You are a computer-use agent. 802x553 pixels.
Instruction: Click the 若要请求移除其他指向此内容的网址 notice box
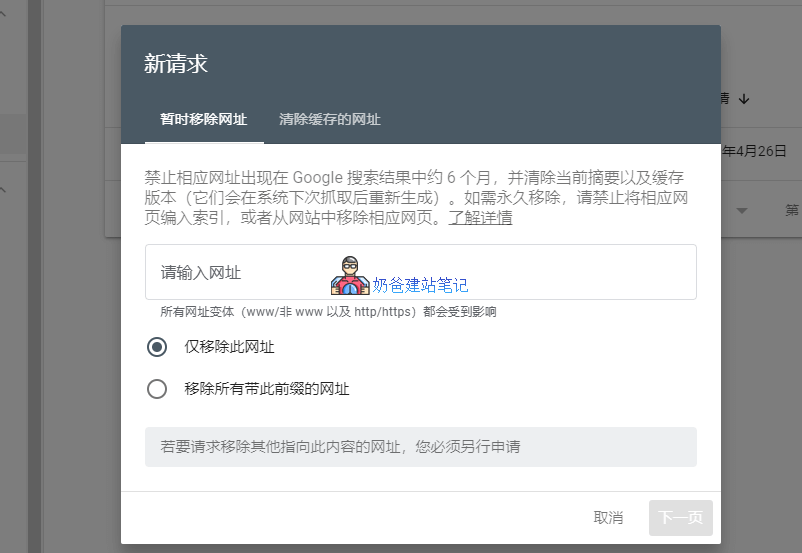pyautogui.click(x=420, y=446)
